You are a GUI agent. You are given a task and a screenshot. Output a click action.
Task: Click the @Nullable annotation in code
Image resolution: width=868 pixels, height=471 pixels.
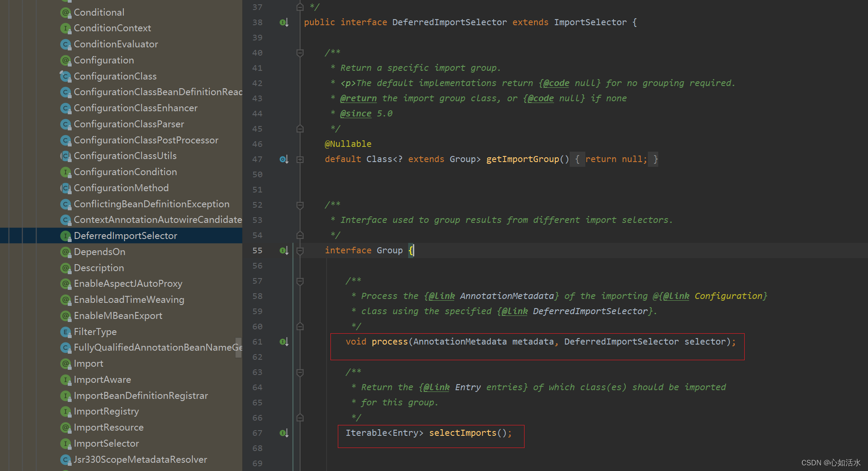click(348, 144)
